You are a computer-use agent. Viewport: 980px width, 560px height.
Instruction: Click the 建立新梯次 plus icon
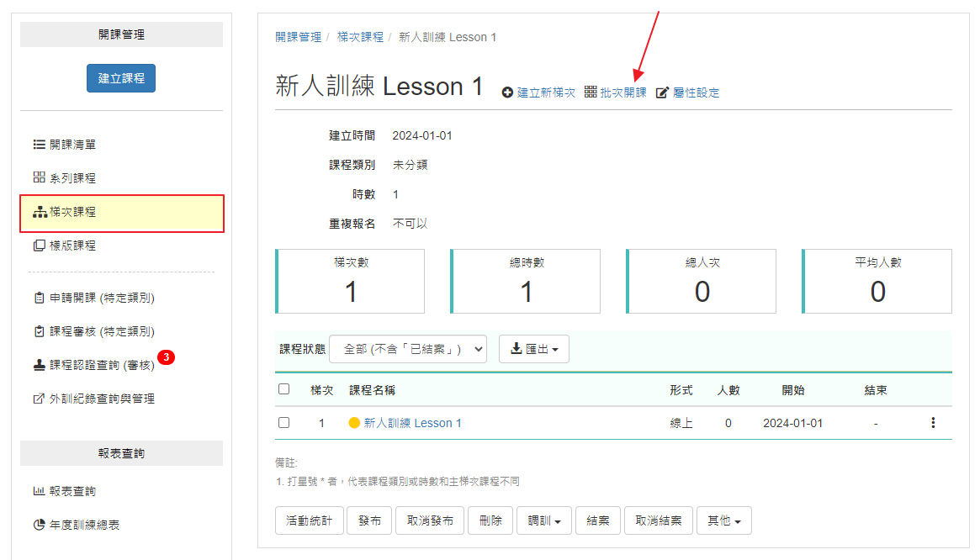[x=507, y=92]
